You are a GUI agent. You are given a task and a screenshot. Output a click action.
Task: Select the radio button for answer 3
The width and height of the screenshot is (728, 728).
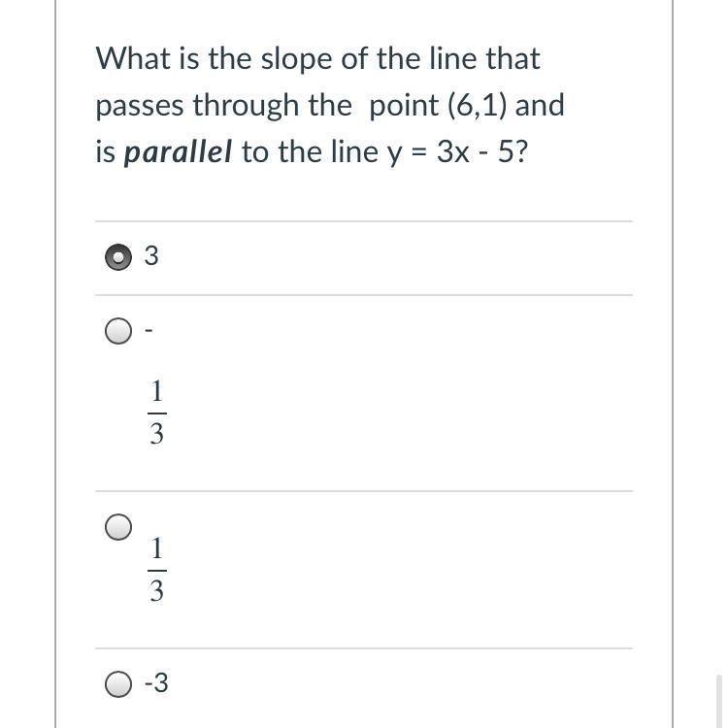[x=118, y=257]
